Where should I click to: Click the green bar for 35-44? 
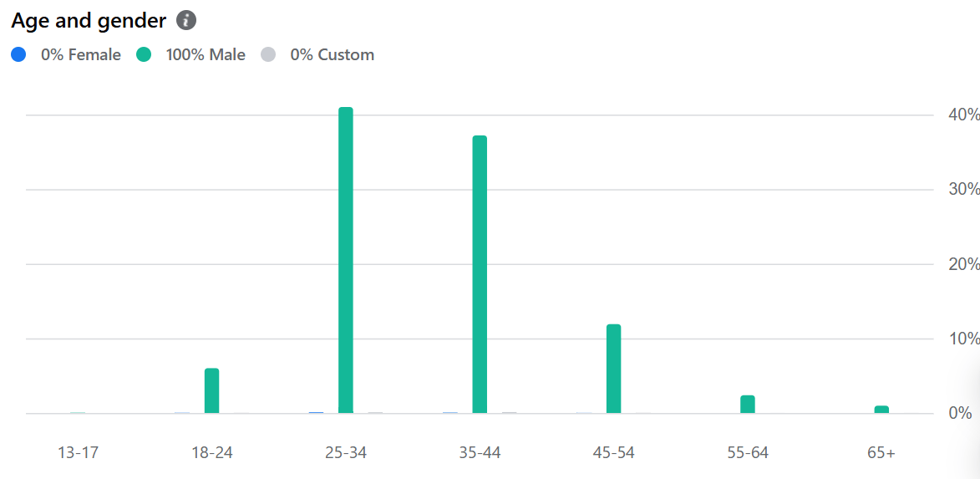pyautogui.click(x=480, y=274)
